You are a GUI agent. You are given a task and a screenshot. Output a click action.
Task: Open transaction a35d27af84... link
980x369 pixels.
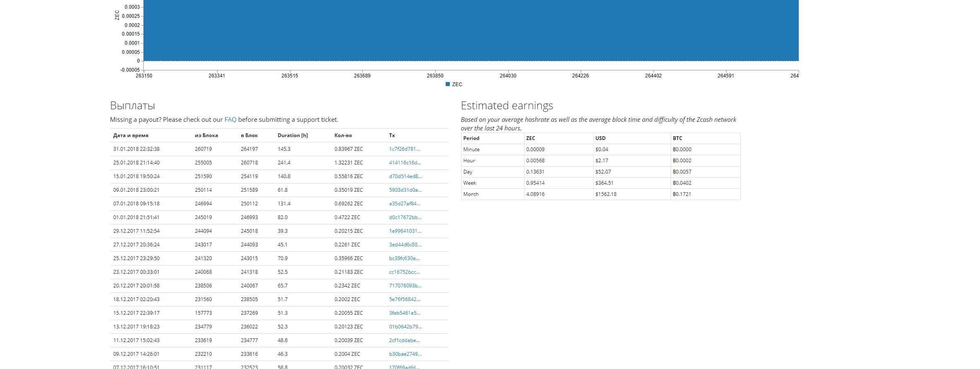[x=404, y=204]
